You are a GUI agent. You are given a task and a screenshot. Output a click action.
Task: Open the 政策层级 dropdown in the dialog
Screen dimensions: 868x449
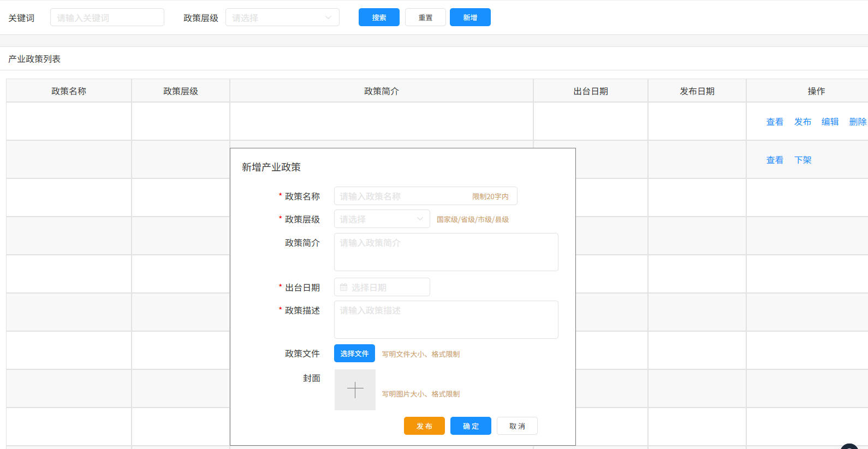pyautogui.click(x=382, y=219)
